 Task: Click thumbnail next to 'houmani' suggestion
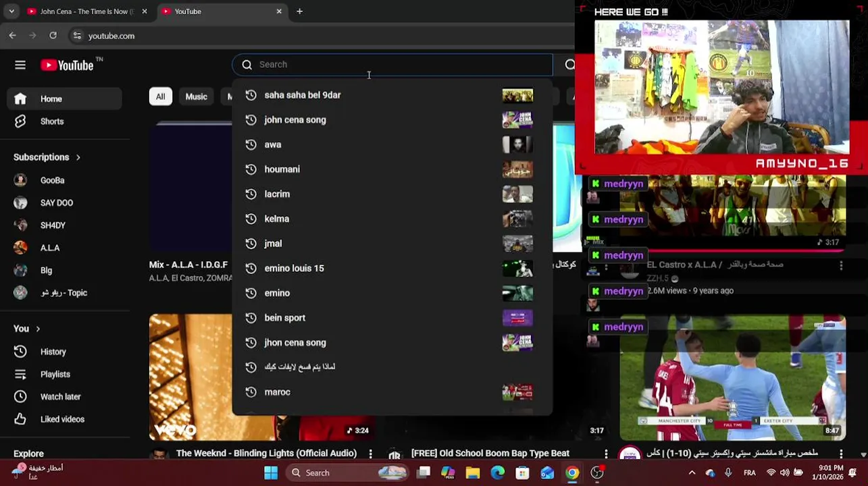coord(517,169)
